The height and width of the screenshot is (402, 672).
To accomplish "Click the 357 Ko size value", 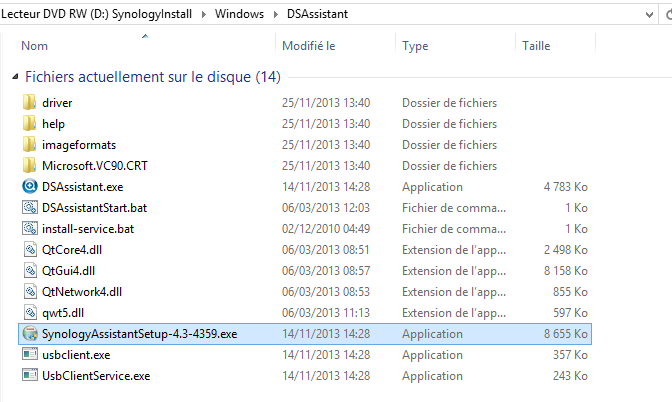I will point(570,355).
